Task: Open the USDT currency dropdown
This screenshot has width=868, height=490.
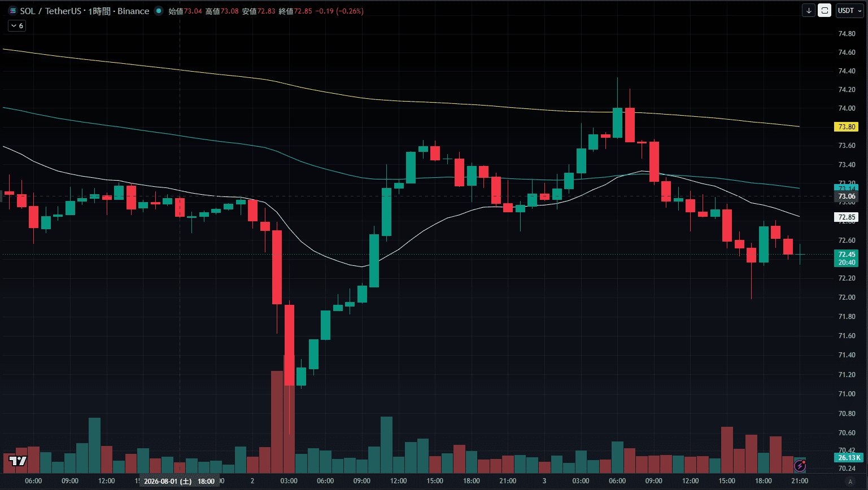Action: coord(849,10)
